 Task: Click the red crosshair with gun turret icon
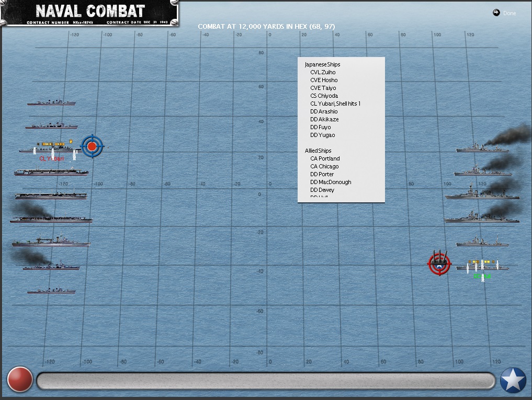439,263
